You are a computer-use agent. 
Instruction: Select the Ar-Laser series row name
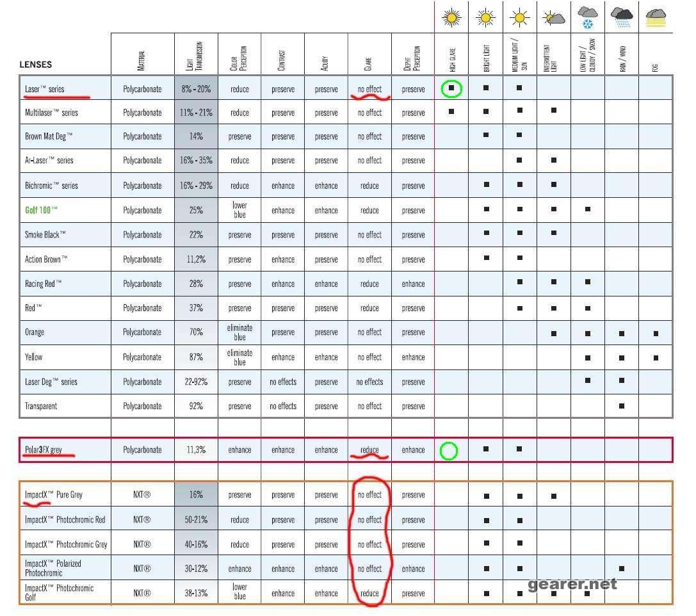coord(49,160)
